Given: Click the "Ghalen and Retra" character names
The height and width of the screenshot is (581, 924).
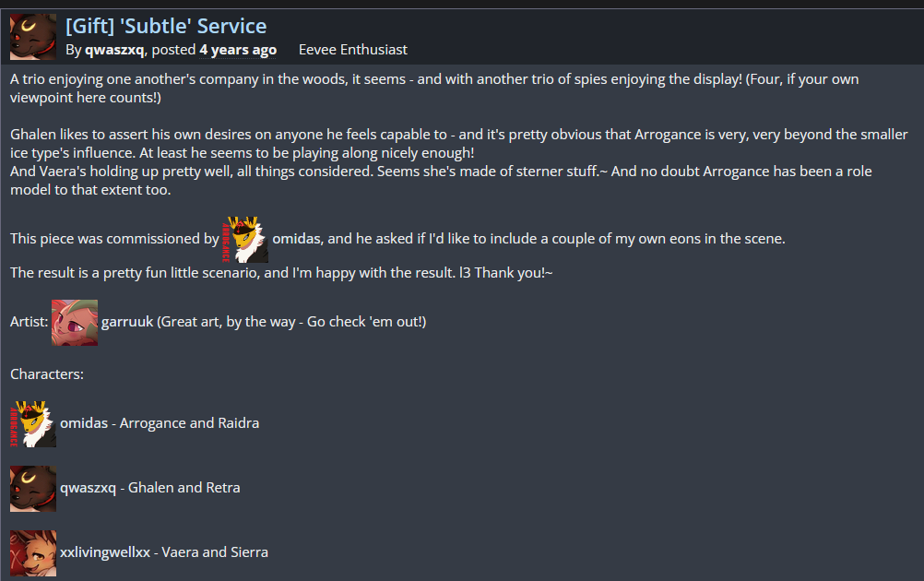Looking at the screenshot, I should 184,488.
